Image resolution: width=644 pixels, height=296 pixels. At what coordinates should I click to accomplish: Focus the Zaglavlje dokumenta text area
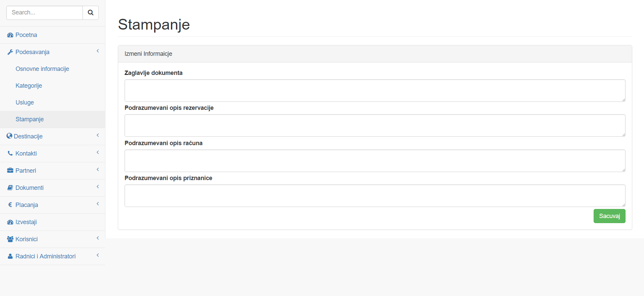click(x=375, y=91)
